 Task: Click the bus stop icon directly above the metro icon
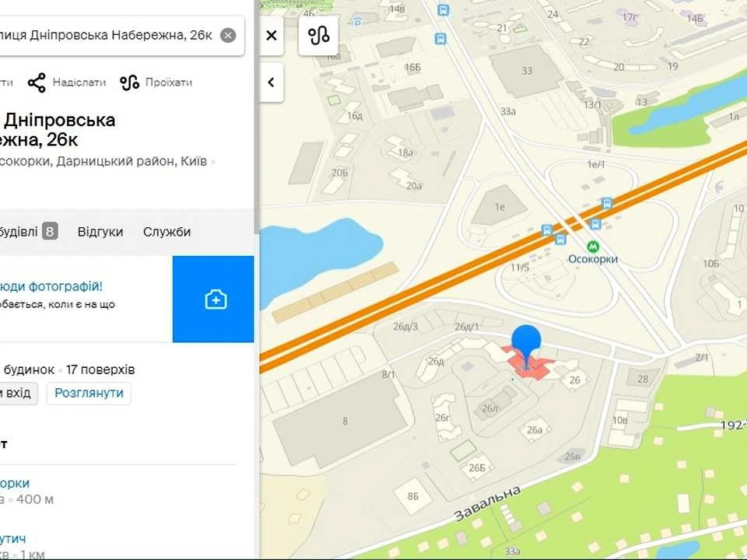[595, 223]
